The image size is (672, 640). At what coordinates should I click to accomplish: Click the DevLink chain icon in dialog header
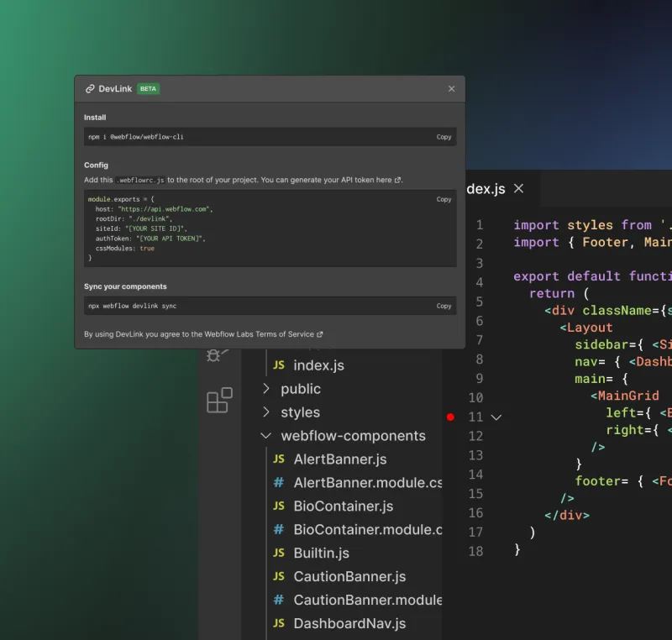coord(90,88)
